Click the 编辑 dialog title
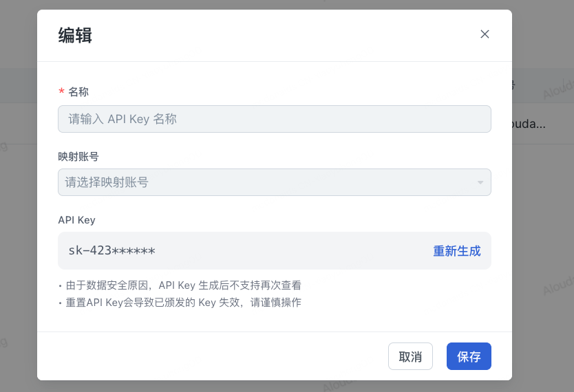The height and width of the screenshot is (392, 574). click(75, 36)
